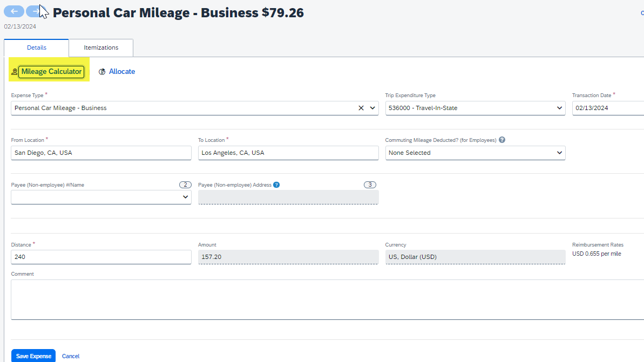Screen dimensions: 644x362
Task: Click the Save Expense button
Action: (33, 356)
